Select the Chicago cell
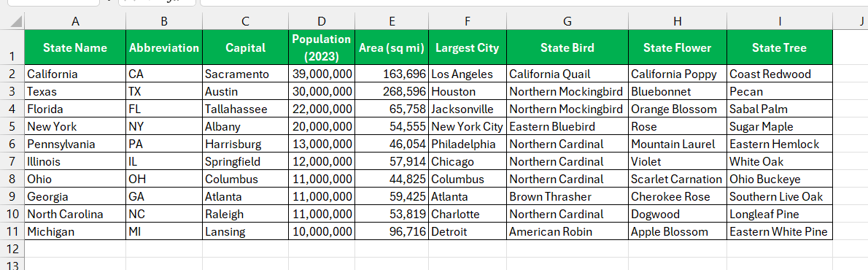868x270 pixels. coord(468,161)
